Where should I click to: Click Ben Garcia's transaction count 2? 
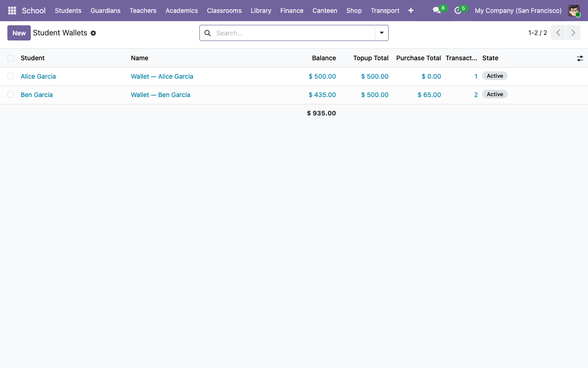[x=476, y=95]
